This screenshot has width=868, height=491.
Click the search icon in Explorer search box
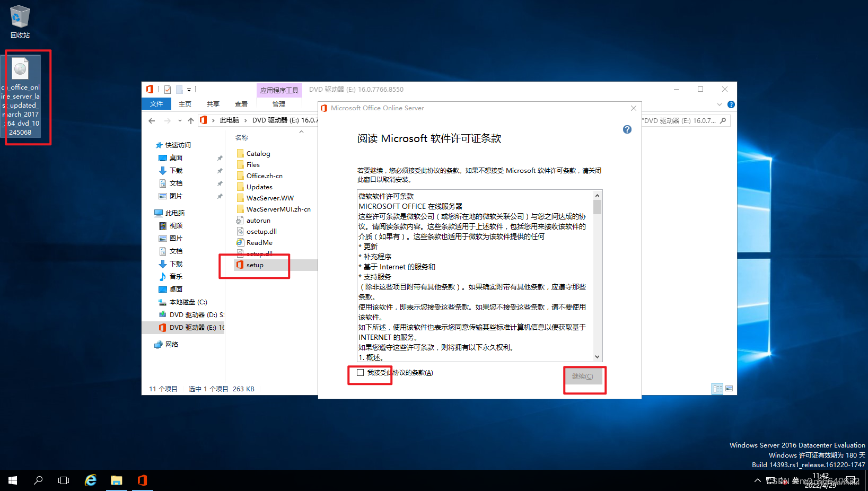[x=723, y=121]
